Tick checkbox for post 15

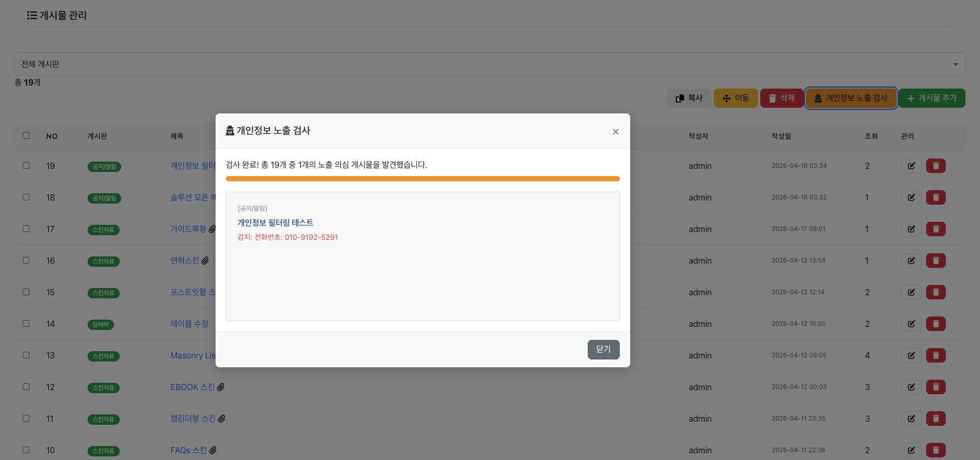coord(26,292)
